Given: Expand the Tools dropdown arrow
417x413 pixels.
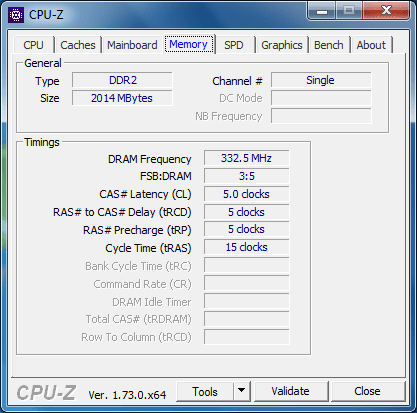Looking at the screenshot, I should pos(242,392).
